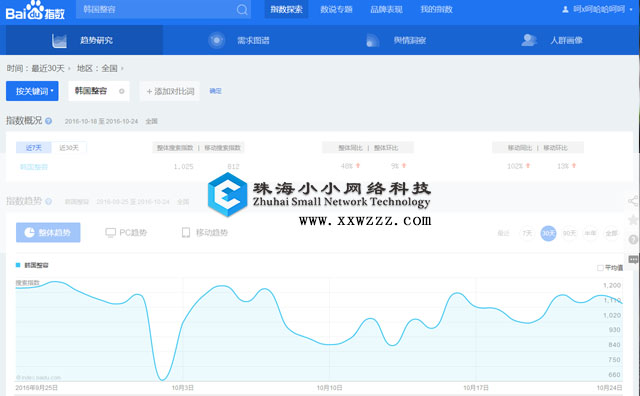Click the 移动搜索指数 column header

(x=222, y=148)
